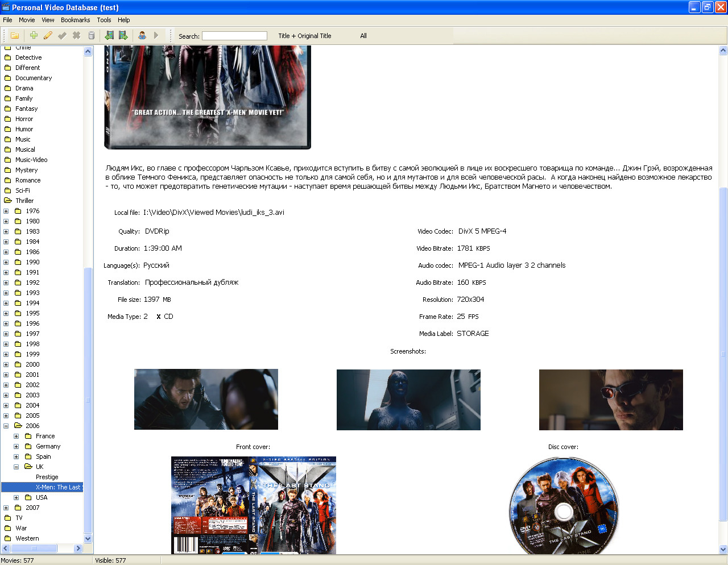Expand the Germany country node
Image resolution: width=728 pixels, height=565 pixels.
tap(16, 446)
